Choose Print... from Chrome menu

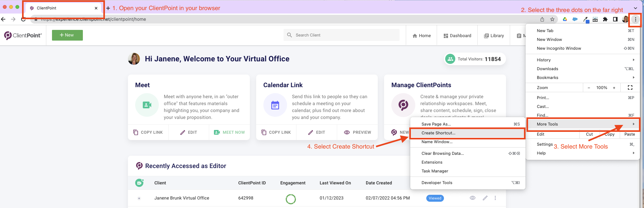click(x=583, y=98)
